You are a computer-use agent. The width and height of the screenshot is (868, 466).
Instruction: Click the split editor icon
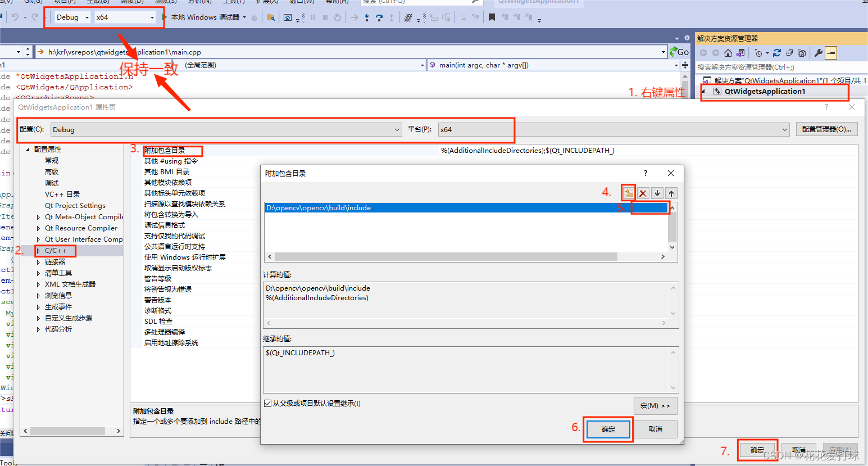685,65
